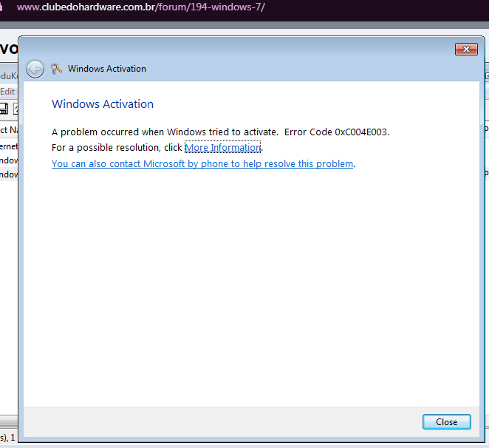
Task: Open contact Microsoft by phone link
Action: coord(202,163)
